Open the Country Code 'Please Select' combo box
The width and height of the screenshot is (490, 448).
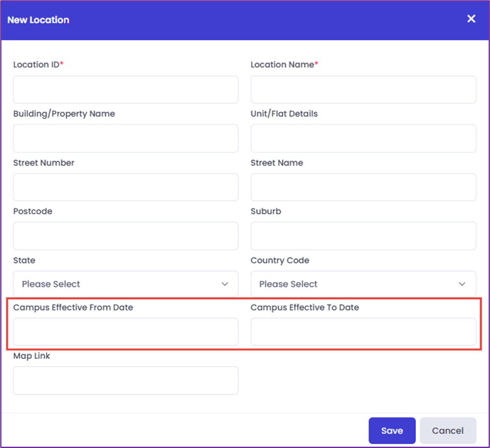363,284
